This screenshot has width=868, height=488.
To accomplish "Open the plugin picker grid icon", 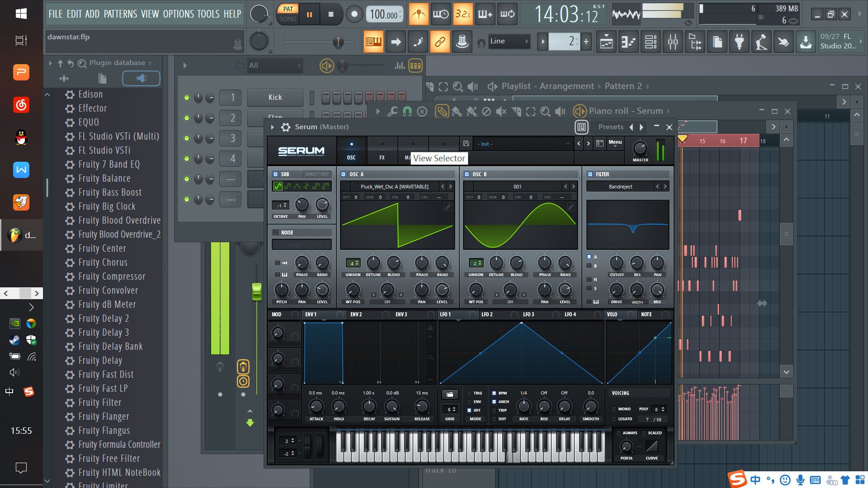I will [x=581, y=127].
